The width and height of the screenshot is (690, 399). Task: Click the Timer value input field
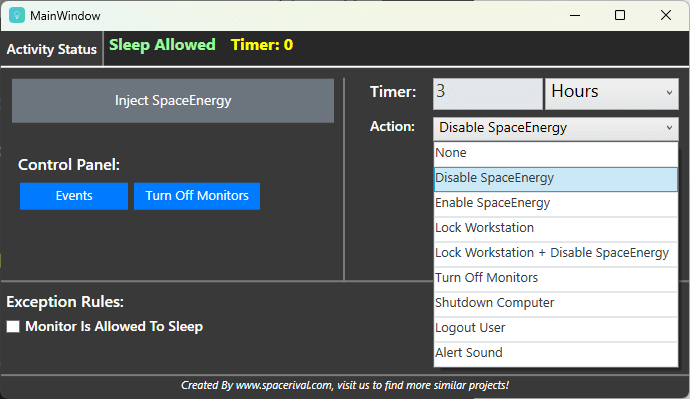[x=488, y=93]
